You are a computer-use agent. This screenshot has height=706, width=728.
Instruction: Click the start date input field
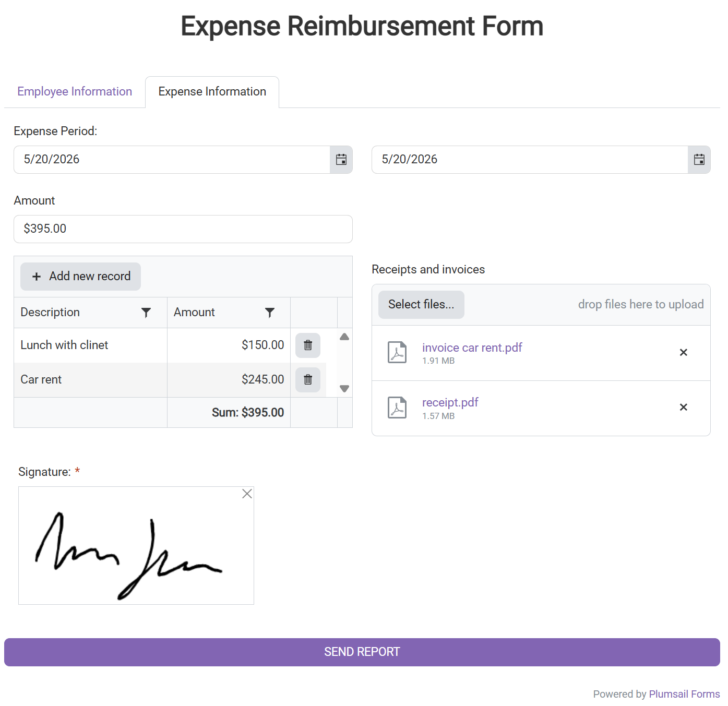[172, 160]
